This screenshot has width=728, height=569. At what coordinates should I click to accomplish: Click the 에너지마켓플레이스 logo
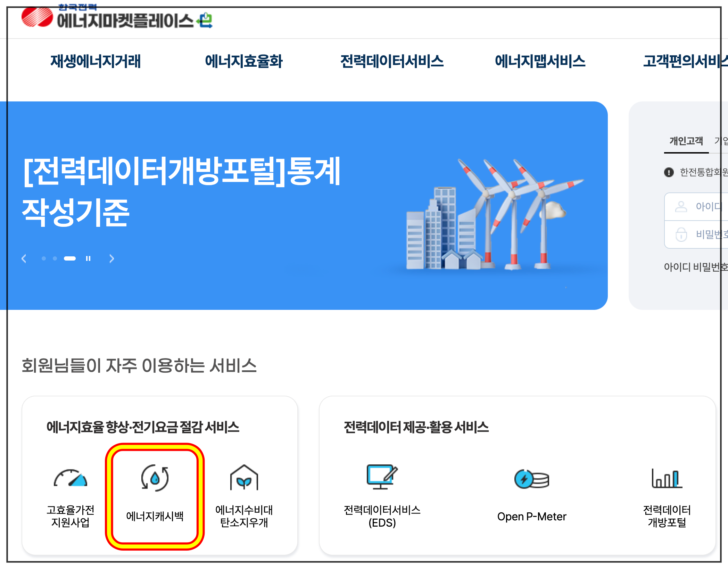[117, 19]
